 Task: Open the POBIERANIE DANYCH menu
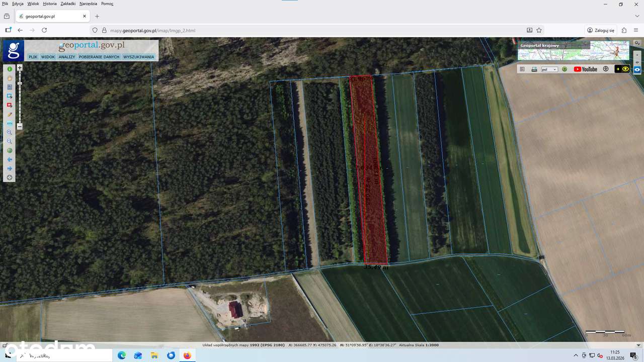tap(99, 57)
